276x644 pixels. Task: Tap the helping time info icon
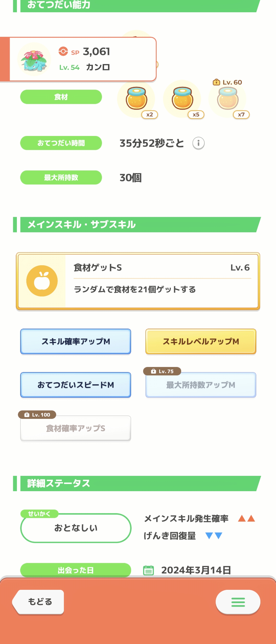coord(198,143)
